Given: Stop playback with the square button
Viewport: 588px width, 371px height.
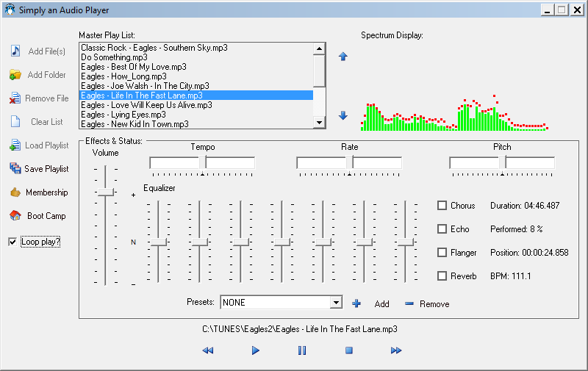Looking at the screenshot, I should pyautogui.click(x=349, y=350).
